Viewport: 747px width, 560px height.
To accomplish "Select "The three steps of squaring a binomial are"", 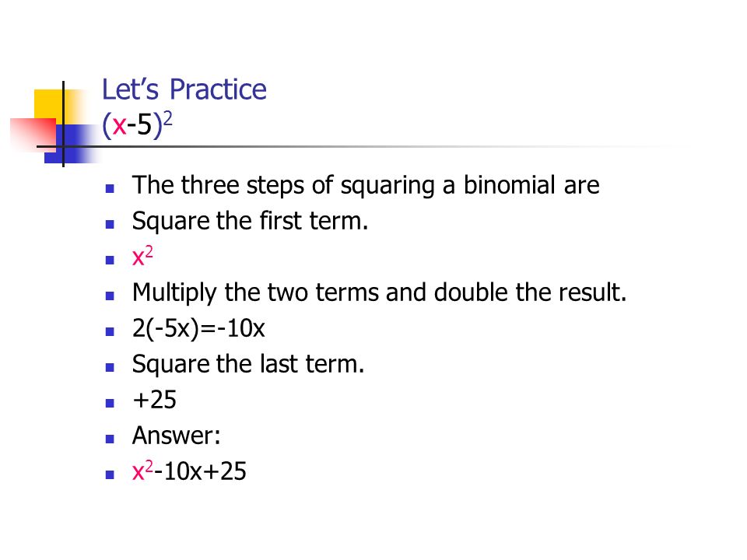I will (x=366, y=185).
